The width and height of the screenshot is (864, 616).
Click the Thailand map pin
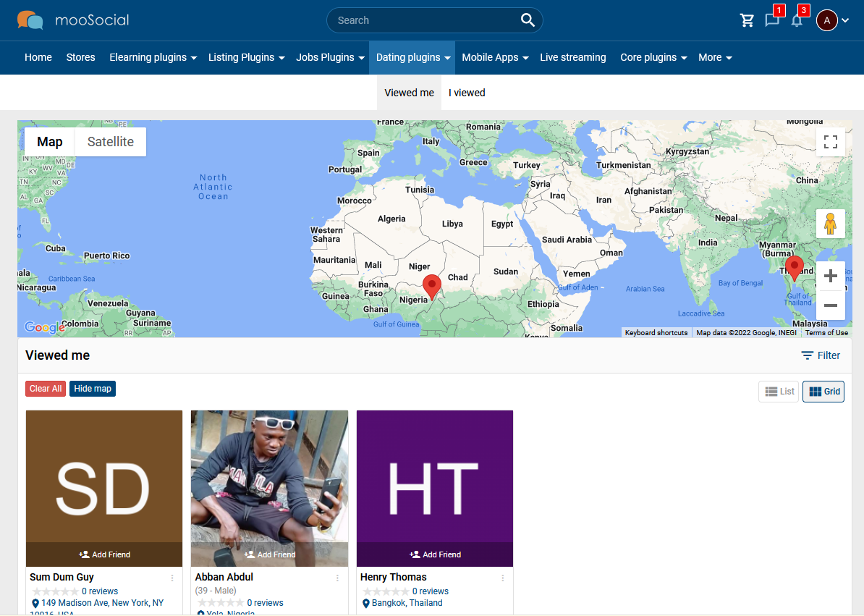[794, 269]
